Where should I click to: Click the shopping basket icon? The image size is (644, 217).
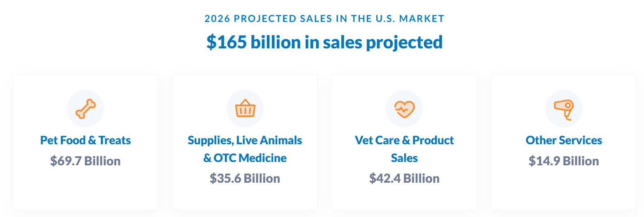pos(245,109)
